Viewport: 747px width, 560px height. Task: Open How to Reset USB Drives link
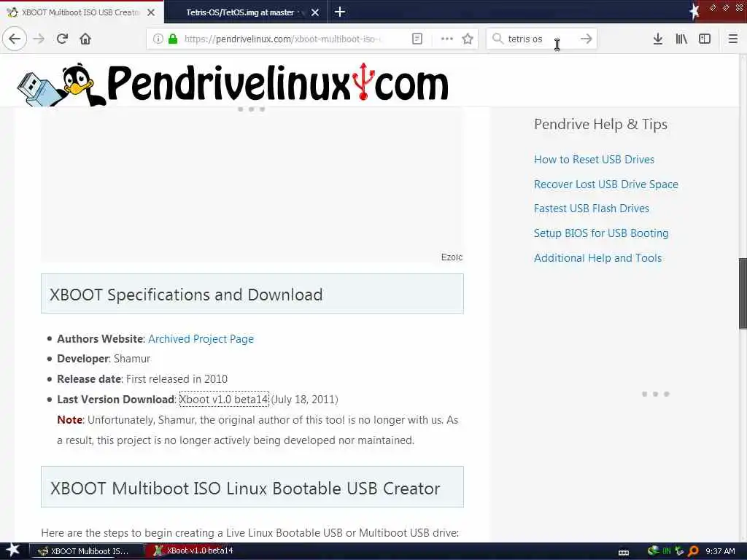[x=594, y=160]
